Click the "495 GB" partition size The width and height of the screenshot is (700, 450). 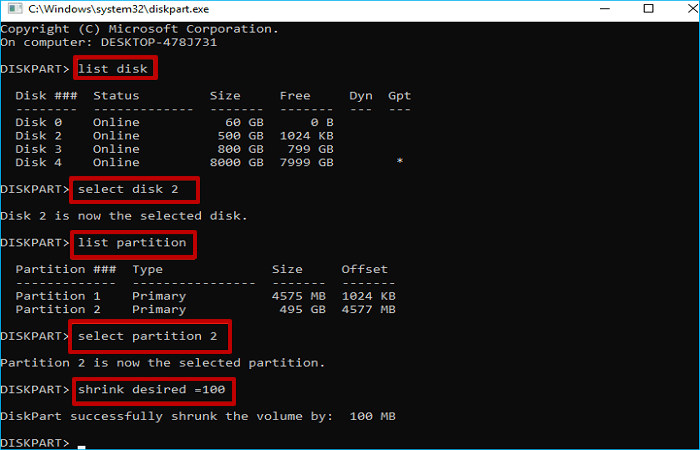303,309
